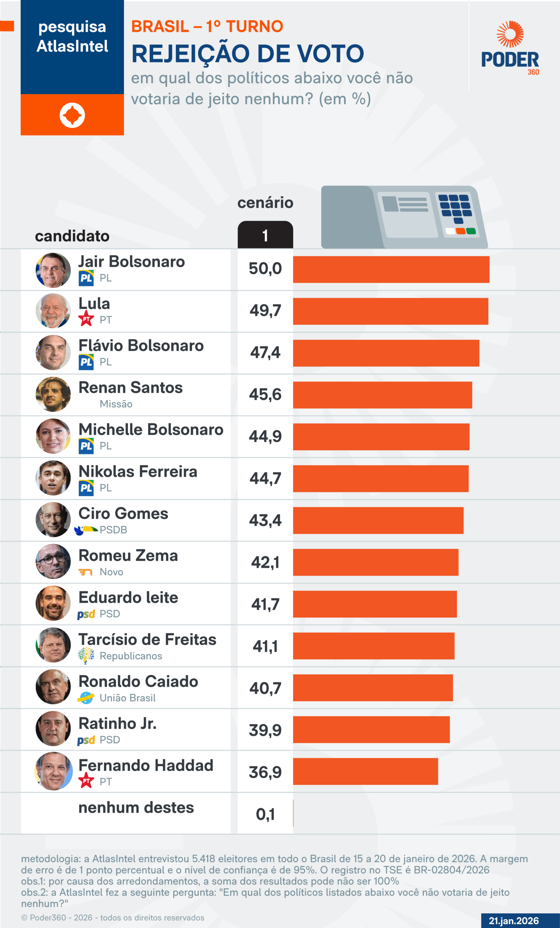Click the União Brasil logo under Ronaldo Caiado
This screenshot has height=928, width=560.
click(86, 697)
